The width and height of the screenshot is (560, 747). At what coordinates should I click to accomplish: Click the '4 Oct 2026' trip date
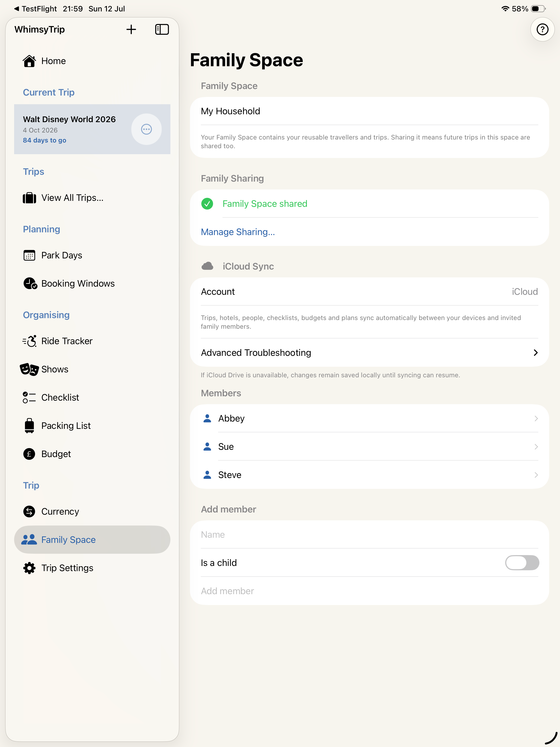click(x=40, y=130)
